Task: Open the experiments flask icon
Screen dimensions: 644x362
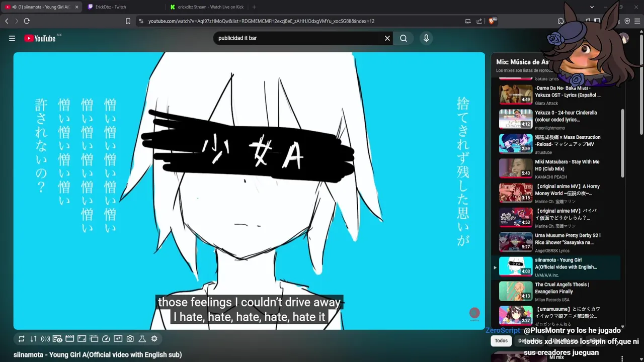Action: [142, 339]
